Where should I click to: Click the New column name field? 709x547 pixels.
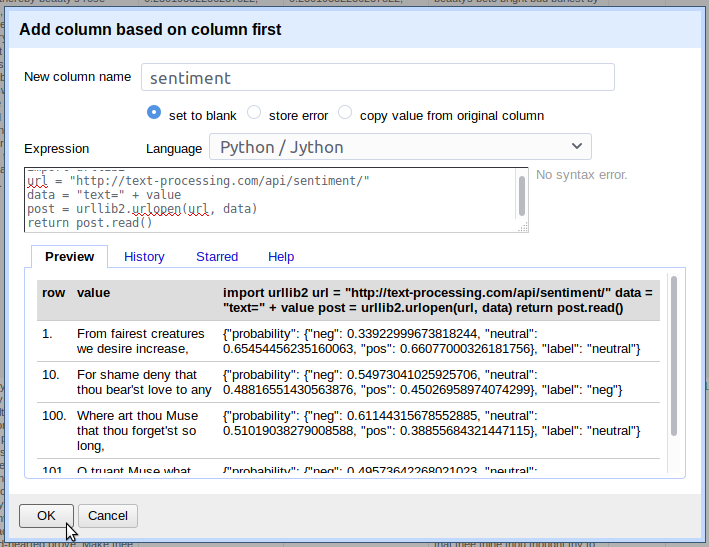point(377,77)
